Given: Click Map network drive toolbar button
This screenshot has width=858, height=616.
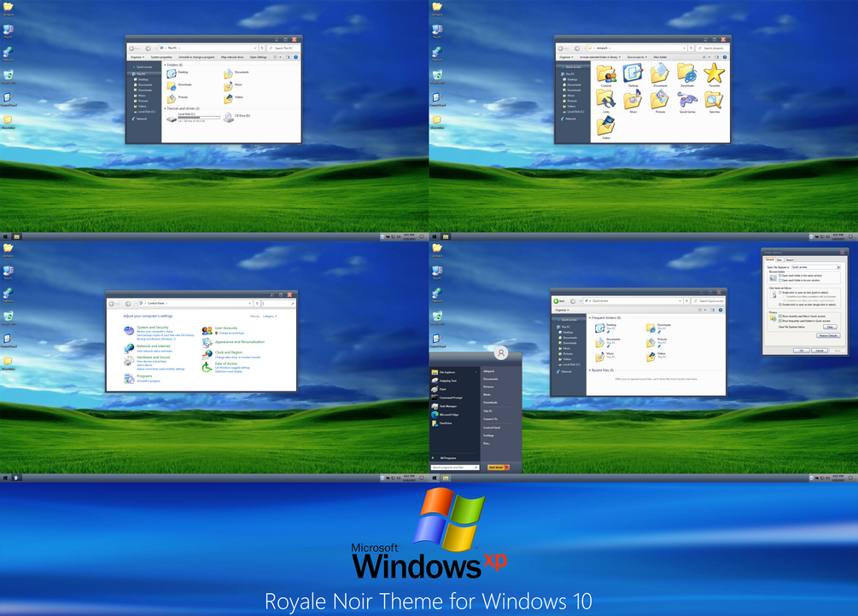Looking at the screenshot, I should pos(232,57).
